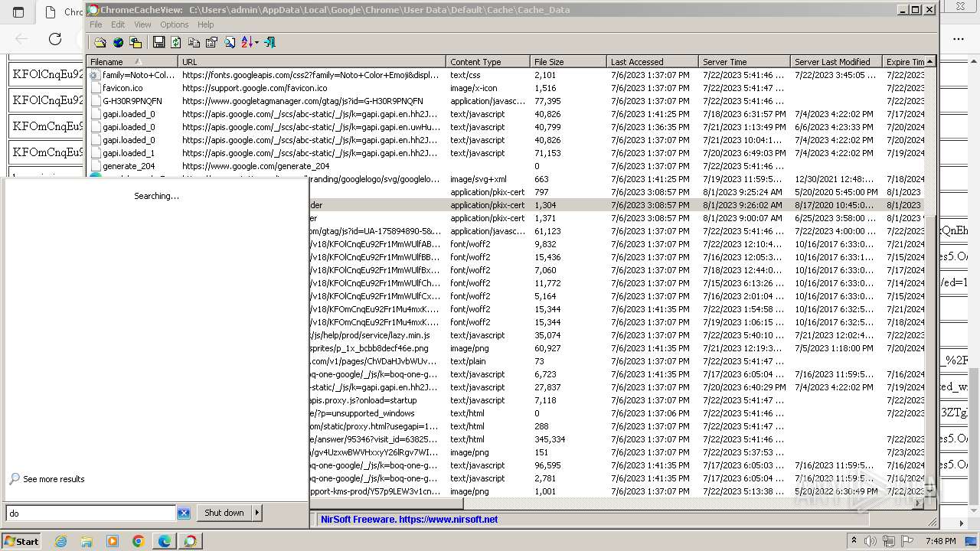Save selected items with floppy disk icon

[158, 42]
